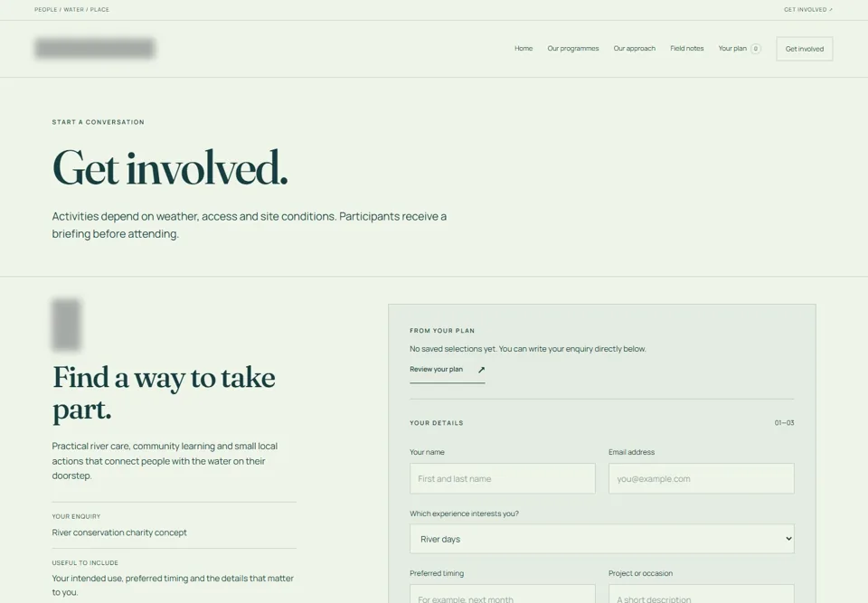
Task: Click the Which experience interests you? label
Action: (x=464, y=513)
